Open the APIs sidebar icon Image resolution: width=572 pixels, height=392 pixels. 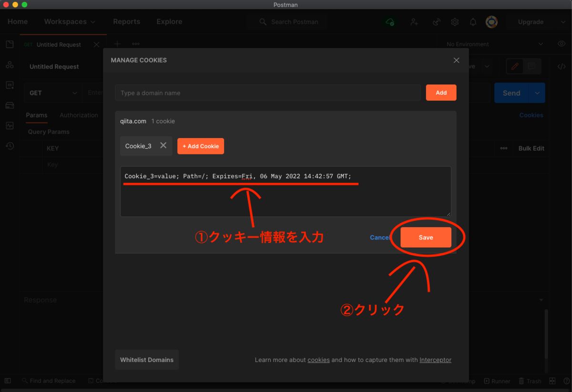(10, 65)
